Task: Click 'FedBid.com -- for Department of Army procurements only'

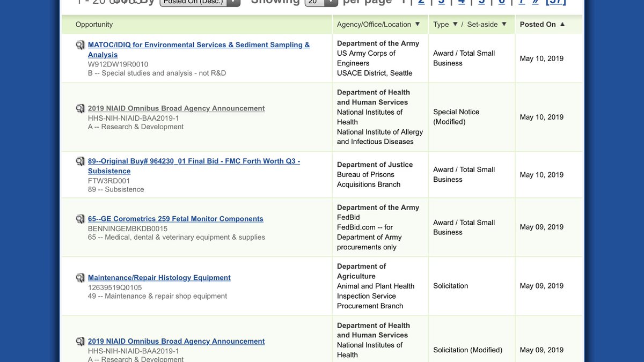Action: 369,237
